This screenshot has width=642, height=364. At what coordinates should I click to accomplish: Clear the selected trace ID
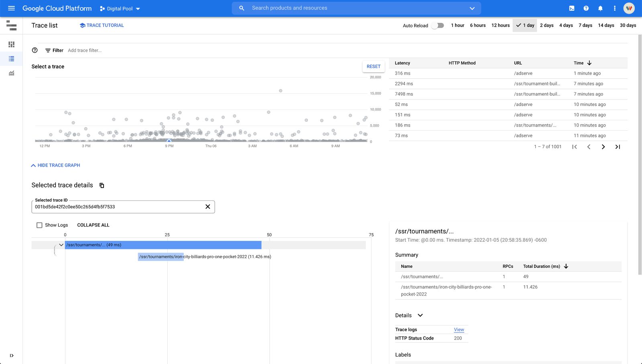208,207
